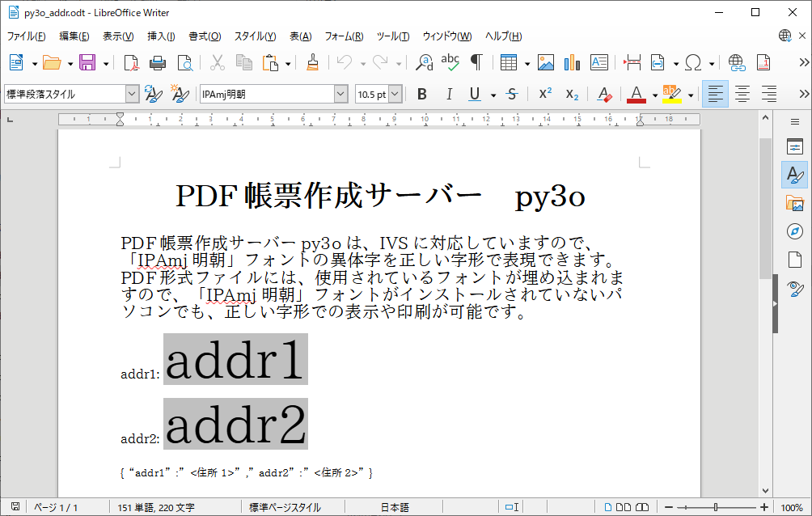Open the 表示 menu

[118, 36]
